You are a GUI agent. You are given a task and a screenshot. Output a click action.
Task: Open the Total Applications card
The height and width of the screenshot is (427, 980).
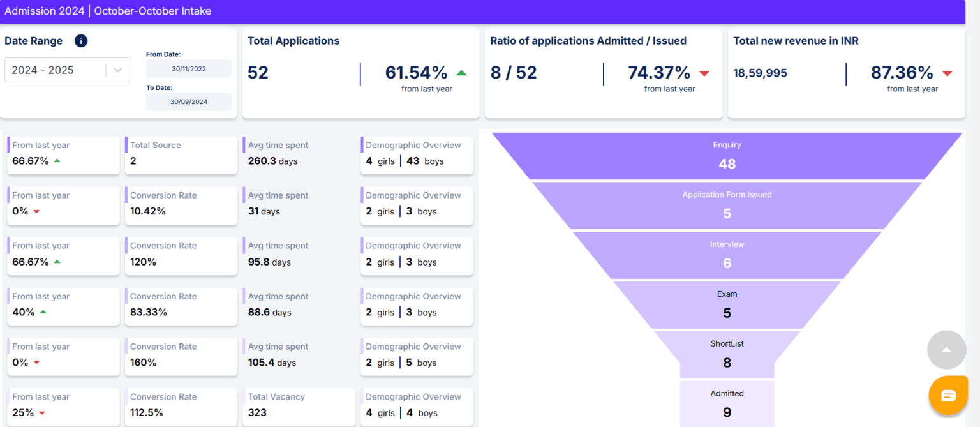coord(360,72)
